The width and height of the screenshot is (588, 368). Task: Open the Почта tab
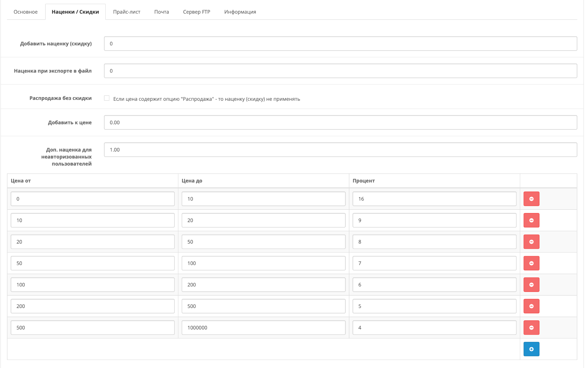coord(162,12)
